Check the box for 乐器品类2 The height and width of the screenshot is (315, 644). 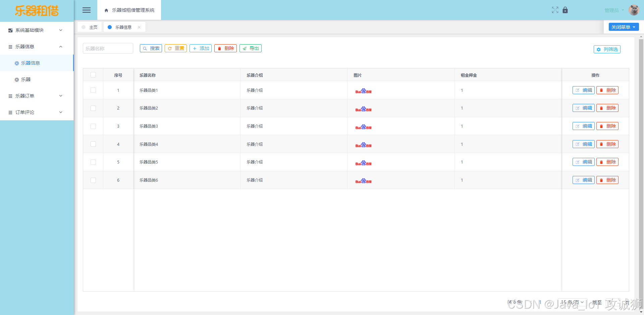click(93, 108)
